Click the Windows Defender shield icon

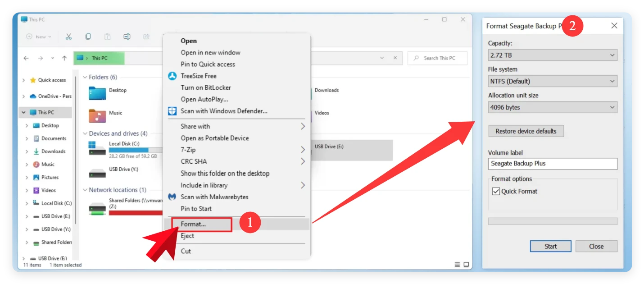(172, 111)
